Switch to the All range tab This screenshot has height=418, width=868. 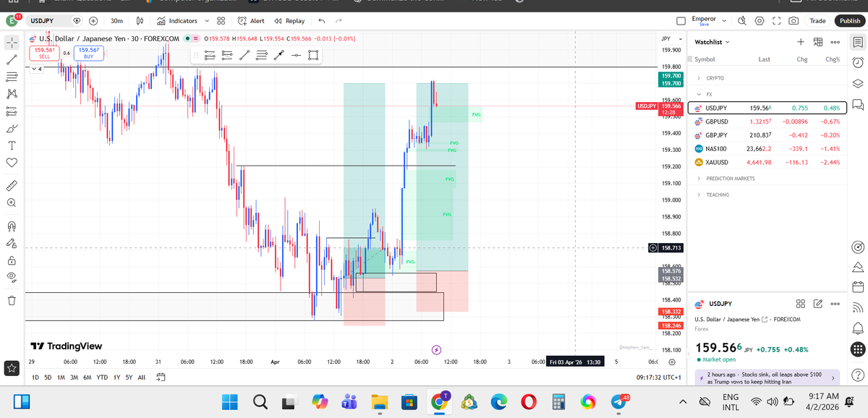coord(142,378)
